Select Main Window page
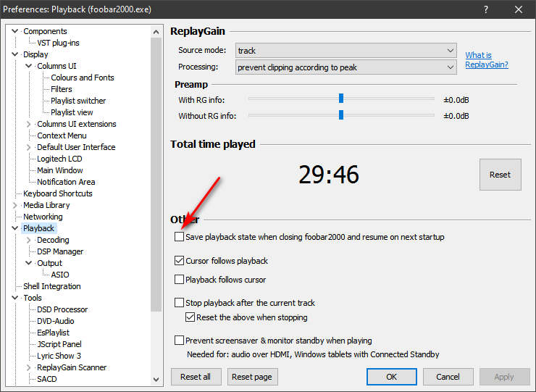 [x=60, y=170]
